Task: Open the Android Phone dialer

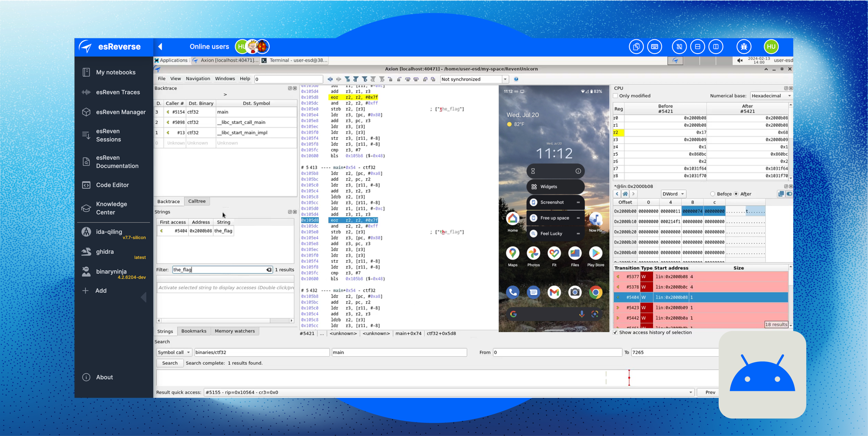Action: tap(512, 292)
